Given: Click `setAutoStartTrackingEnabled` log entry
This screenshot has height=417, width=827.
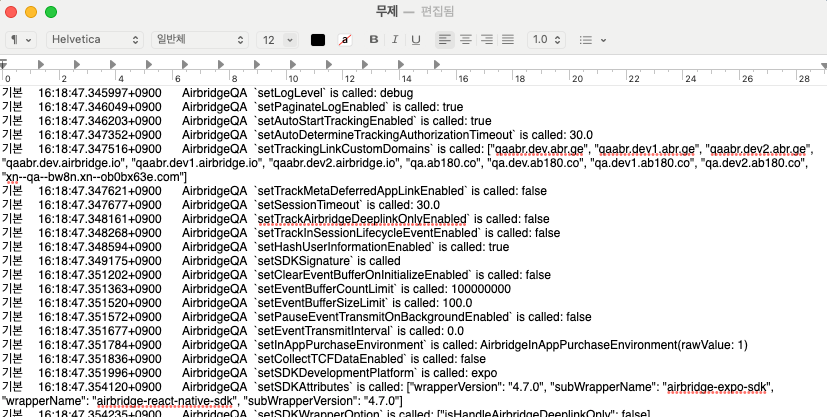Looking at the screenshot, I should coord(335,121).
